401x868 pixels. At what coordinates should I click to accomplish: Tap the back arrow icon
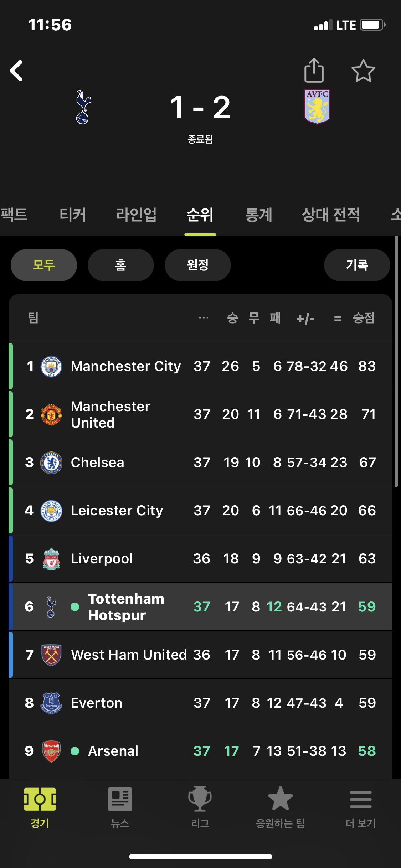(x=16, y=71)
